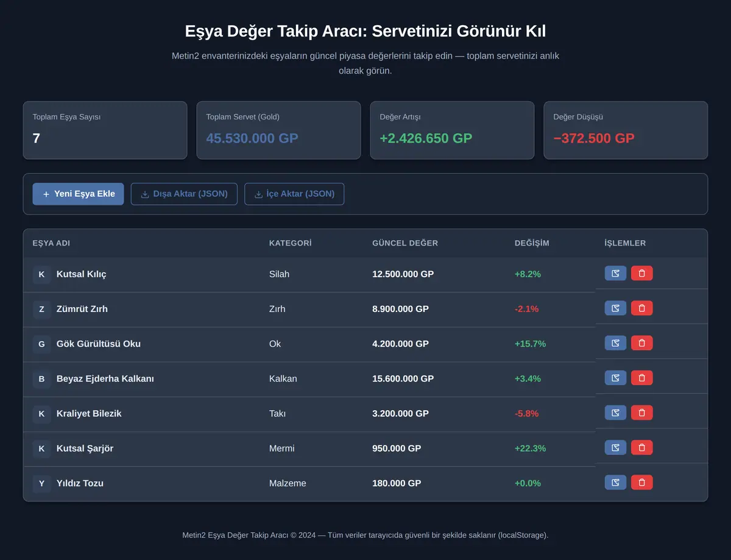Screen dimensions: 731x560
Task: Click the +2.426.650 GP value increase
Action: point(426,138)
